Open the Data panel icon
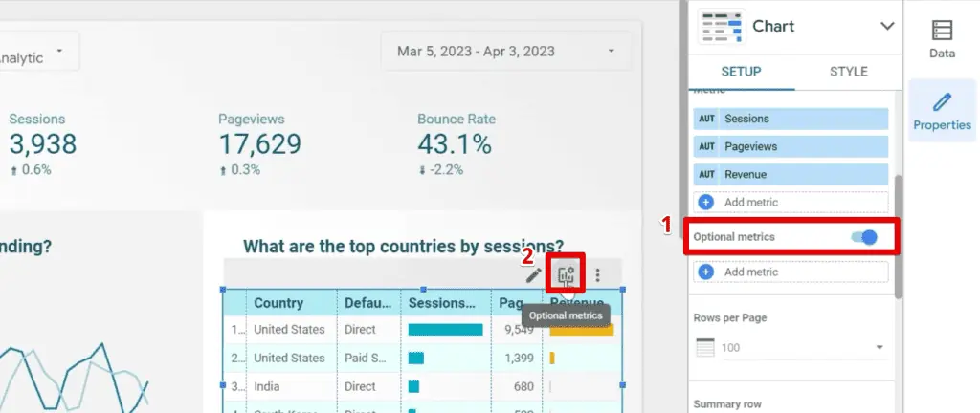The image size is (980, 413). tap(942, 31)
